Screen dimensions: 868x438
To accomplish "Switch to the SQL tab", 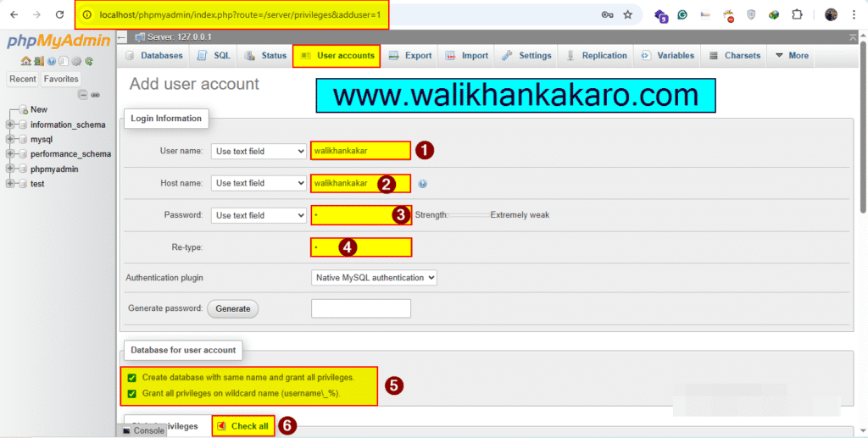I will pos(214,55).
